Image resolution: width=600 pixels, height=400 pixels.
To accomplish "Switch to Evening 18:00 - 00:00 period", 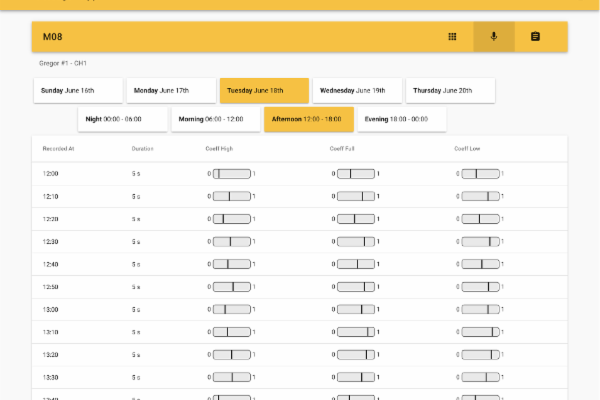I will tap(402, 119).
